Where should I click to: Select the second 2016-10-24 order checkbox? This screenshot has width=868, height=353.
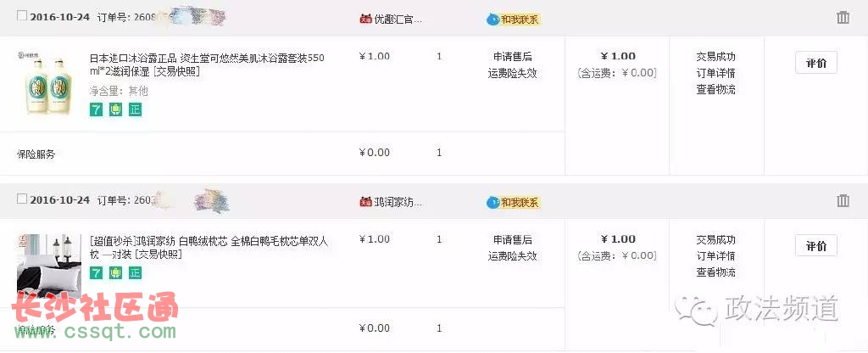click(21, 199)
